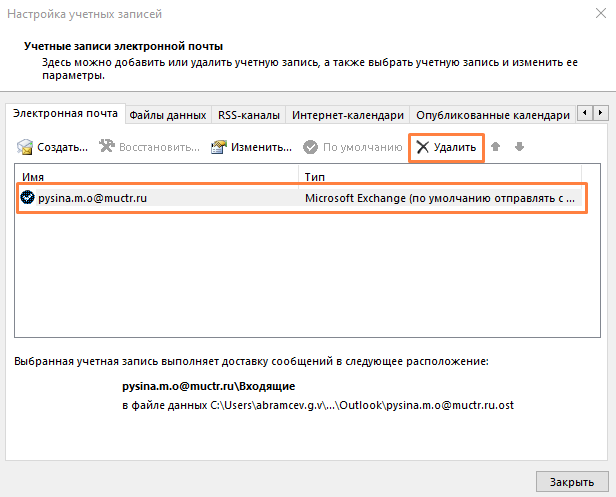The height and width of the screenshot is (497, 616).
Task: Click the Microsoft Exchange type cell
Action: pyautogui.click(x=440, y=198)
